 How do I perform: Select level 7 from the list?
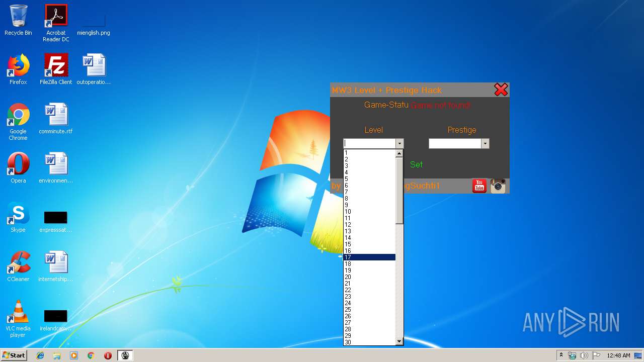coord(369,192)
